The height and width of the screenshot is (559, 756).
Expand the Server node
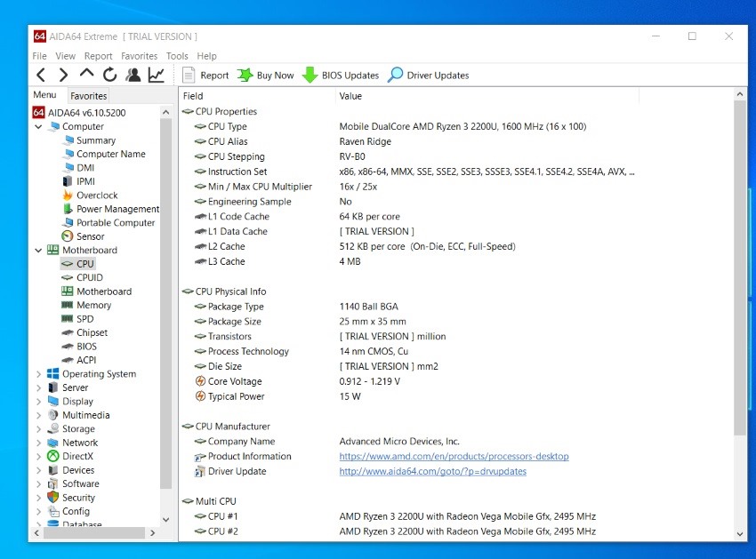click(x=38, y=388)
